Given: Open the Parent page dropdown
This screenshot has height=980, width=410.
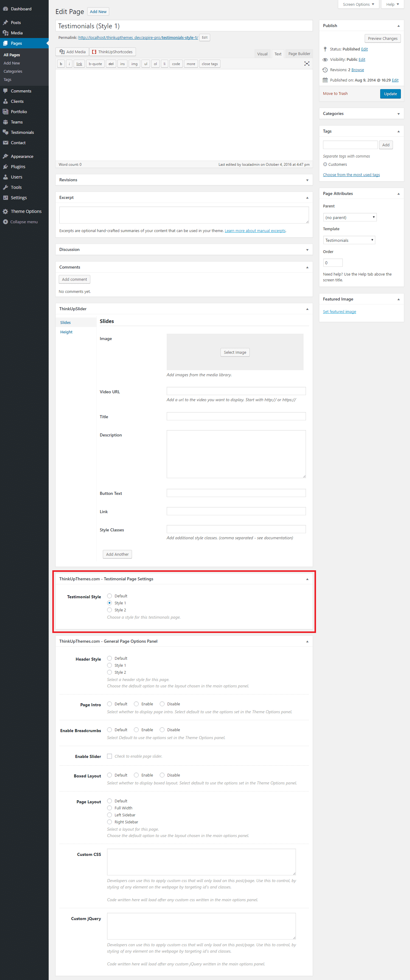Looking at the screenshot, I should pyautogui.click(x=349, y=217).
